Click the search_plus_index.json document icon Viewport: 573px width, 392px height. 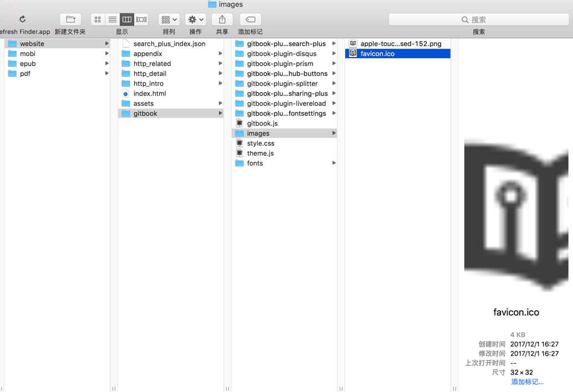coord(126,43)
